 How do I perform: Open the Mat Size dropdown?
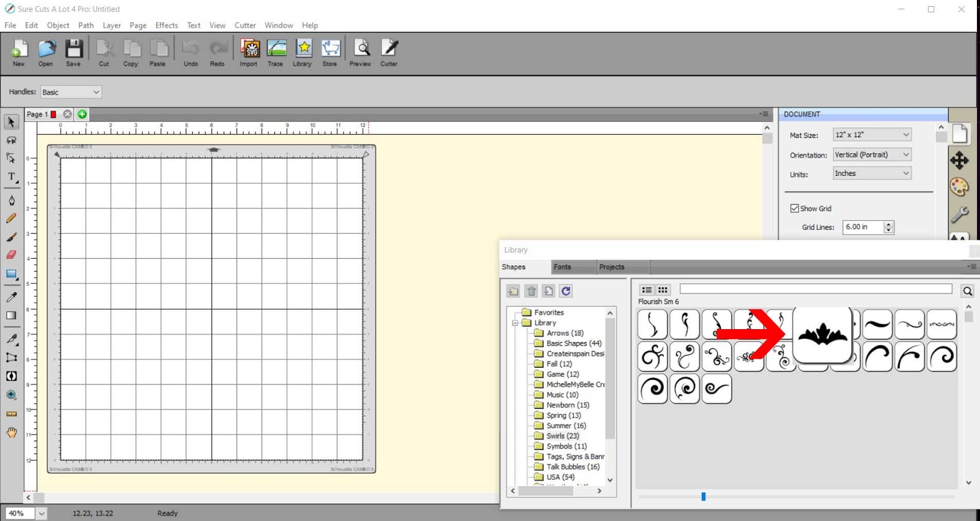872,134
